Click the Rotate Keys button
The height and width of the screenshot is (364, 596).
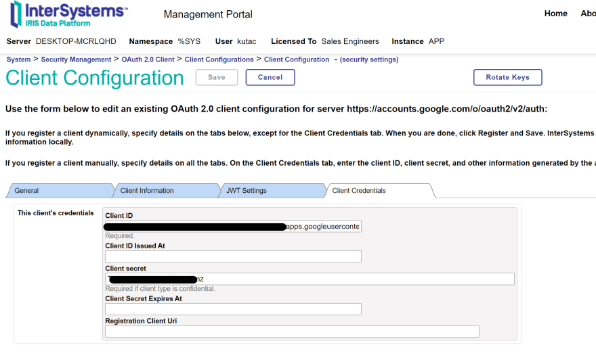coord(507,77)
